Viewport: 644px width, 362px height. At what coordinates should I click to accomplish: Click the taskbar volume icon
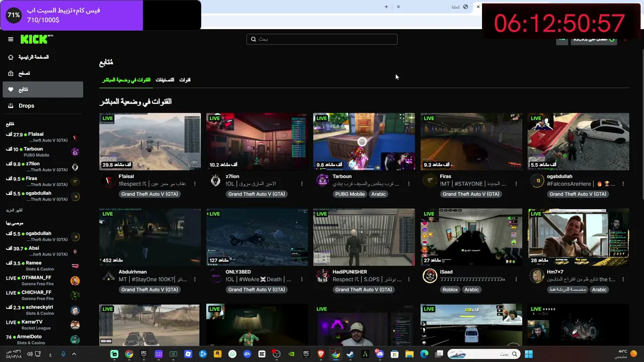click(30, 354)
